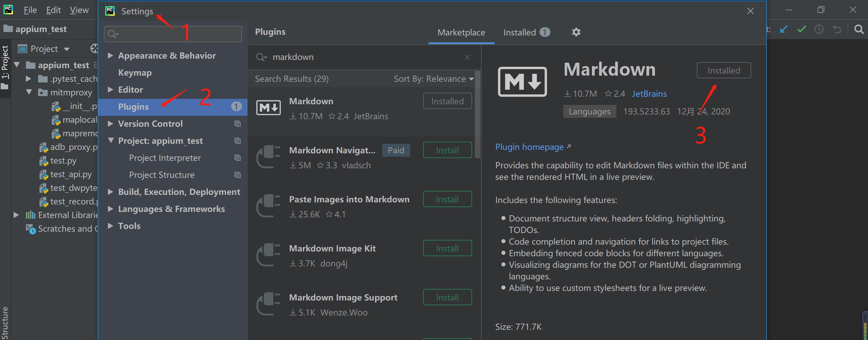Expand the Appearance & Behavior section
868x340 pixels.
click(x=110, y=56)
